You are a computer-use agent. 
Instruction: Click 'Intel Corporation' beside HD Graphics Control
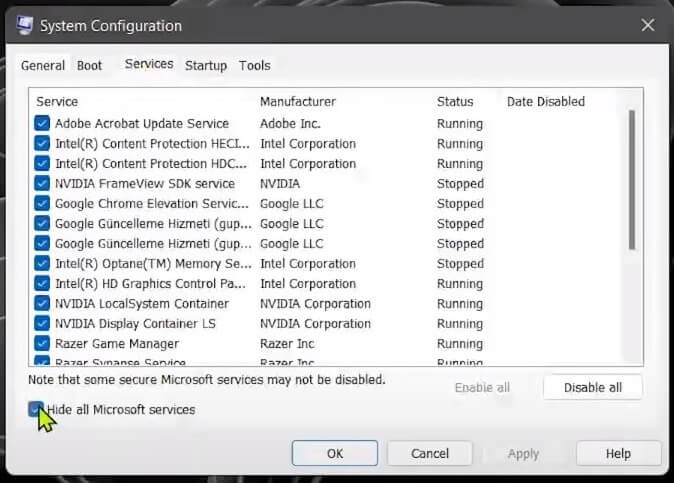308,284
